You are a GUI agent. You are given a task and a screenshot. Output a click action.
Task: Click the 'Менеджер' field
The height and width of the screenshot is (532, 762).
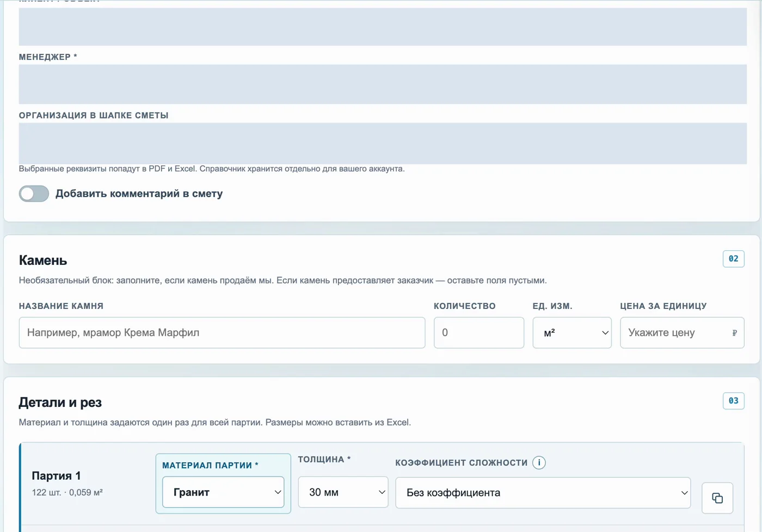coord(383,84)
